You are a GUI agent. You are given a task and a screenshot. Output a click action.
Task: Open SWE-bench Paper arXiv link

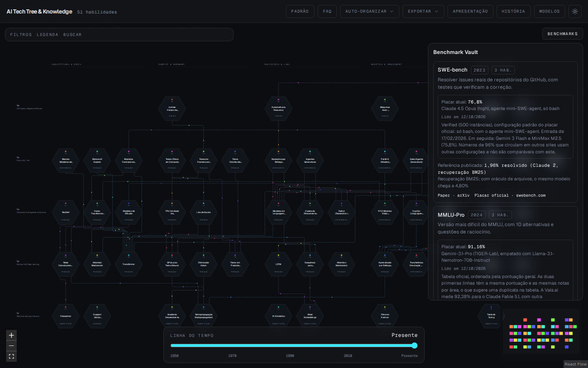pyautogui.click(x=454, y=195)
